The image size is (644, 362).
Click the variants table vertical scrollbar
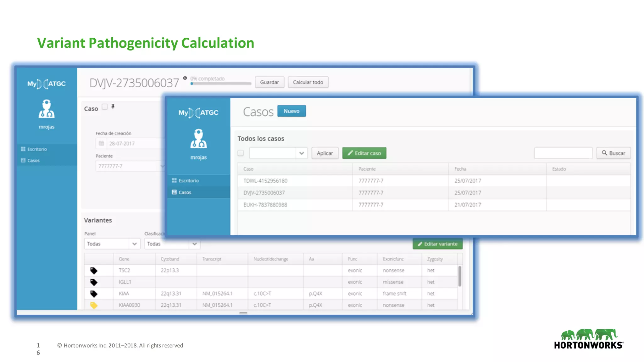[460, 277]
